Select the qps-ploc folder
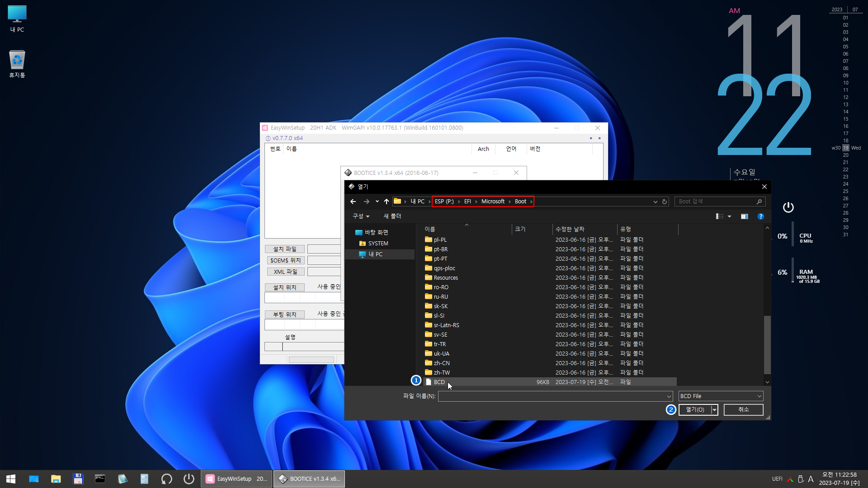Screen dimensions: 868x488 [x=549, y=268]
